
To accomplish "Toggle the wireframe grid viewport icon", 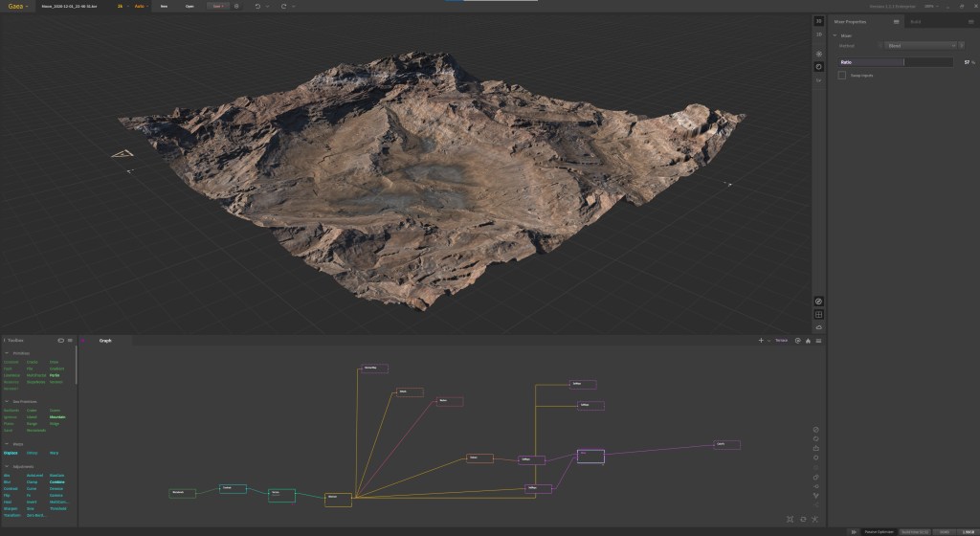I will coord(818,314).
